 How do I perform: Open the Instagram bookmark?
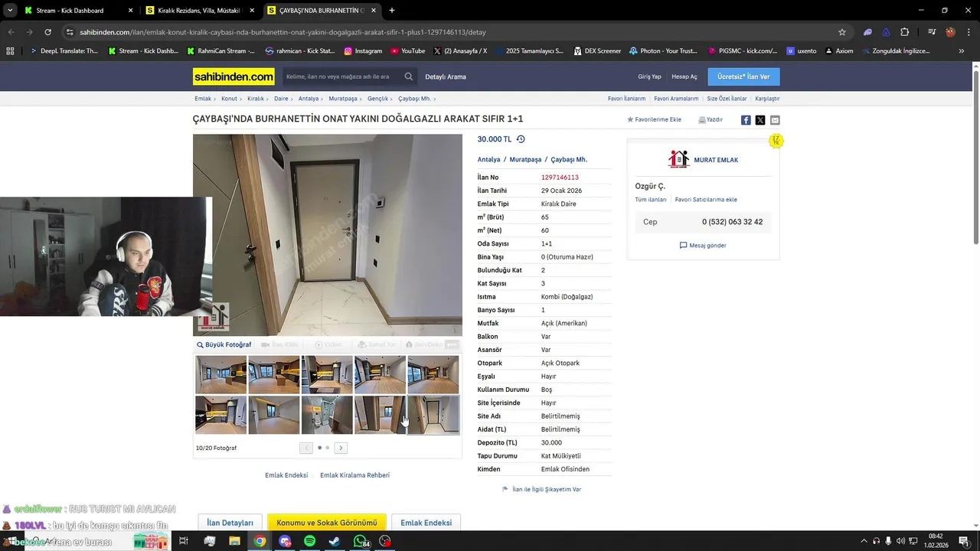363,51
